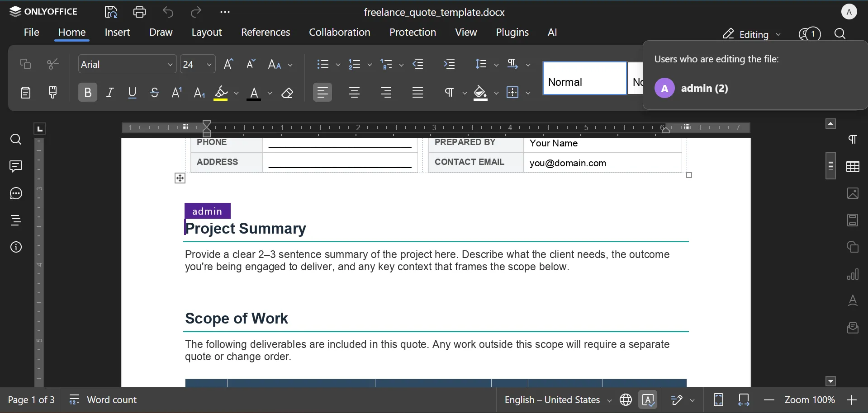868x413 pixels.
Task: Open the font size 24 dropdown
Action: [209, 65]
